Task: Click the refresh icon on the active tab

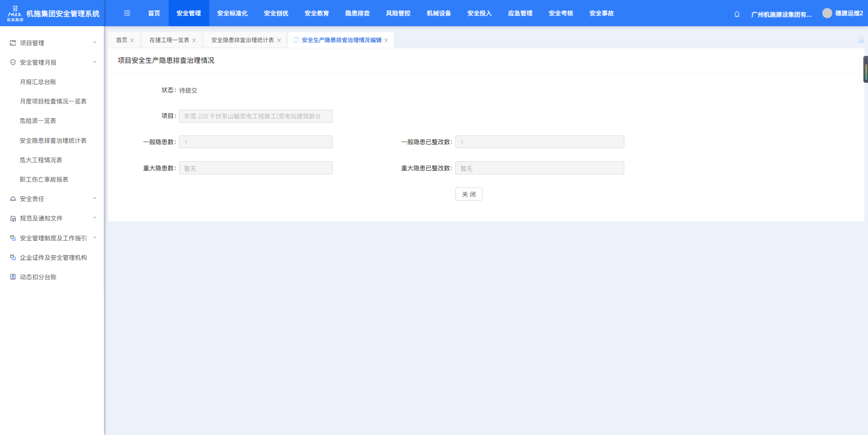Action: point(296,40)
